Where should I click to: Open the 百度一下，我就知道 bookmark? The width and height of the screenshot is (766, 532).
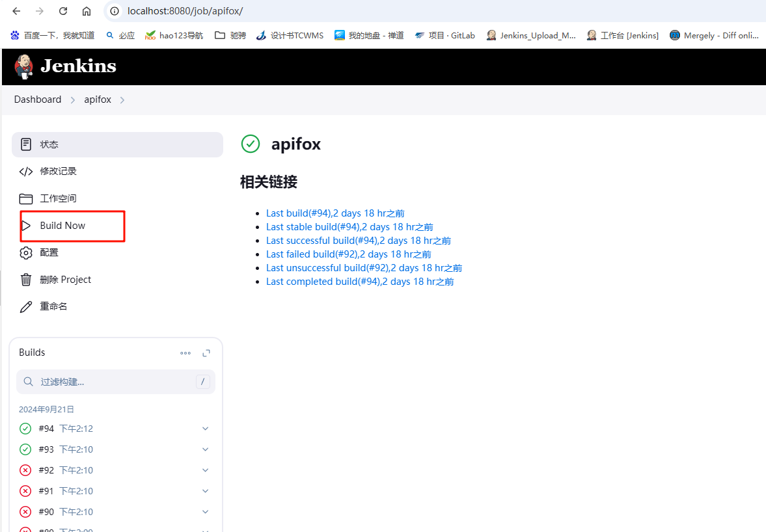click(x=52, y=35)
